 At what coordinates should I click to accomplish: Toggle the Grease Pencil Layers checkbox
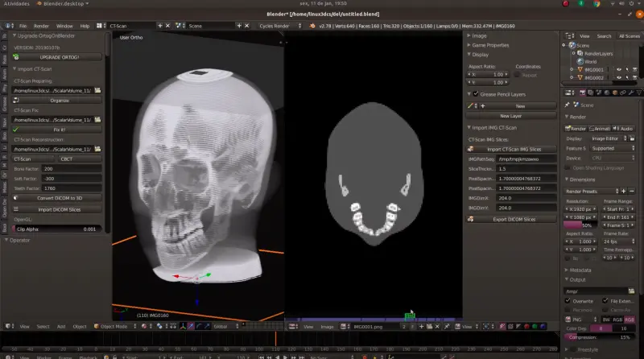[476, 94]
